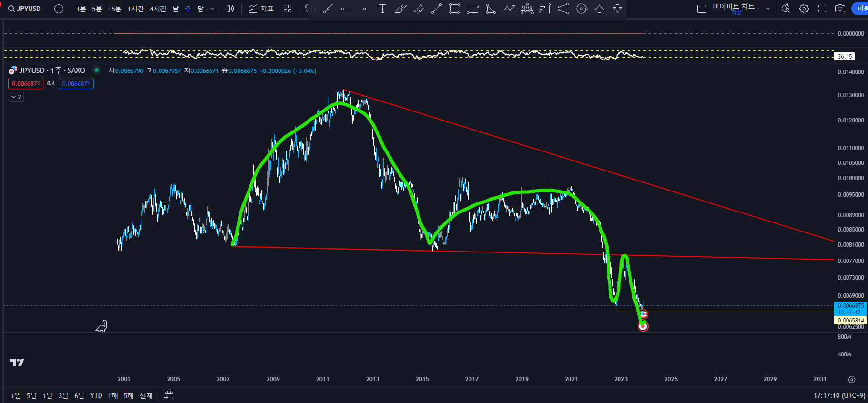Image resolution: width=868 pixels, height=403 pixels.
Task: Select the horizontal ray tool
Action: click(364, 9)
